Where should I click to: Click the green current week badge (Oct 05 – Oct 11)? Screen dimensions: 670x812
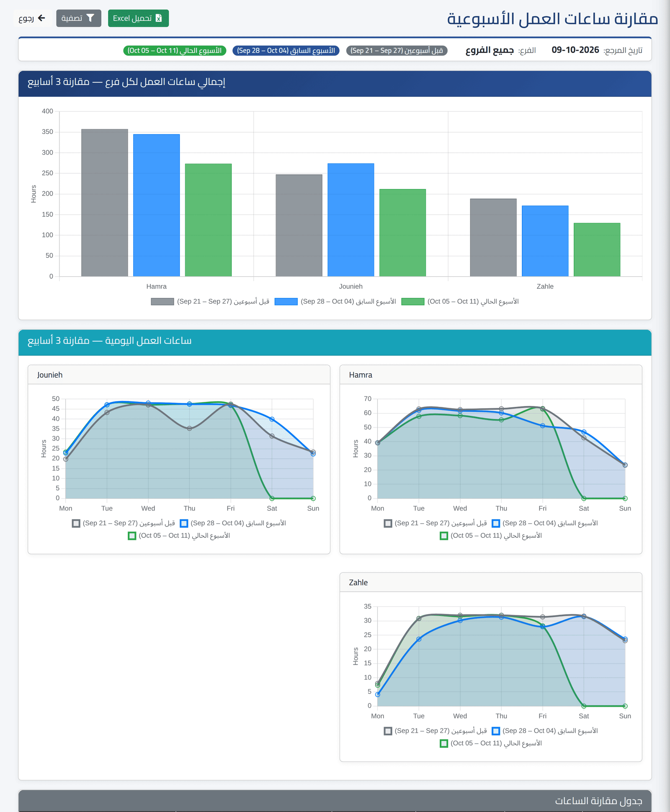pyautogui.click(x=175, y=51)
